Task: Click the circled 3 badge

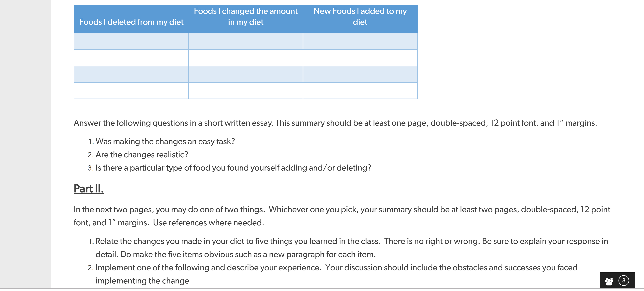Action: coord(623,281)
